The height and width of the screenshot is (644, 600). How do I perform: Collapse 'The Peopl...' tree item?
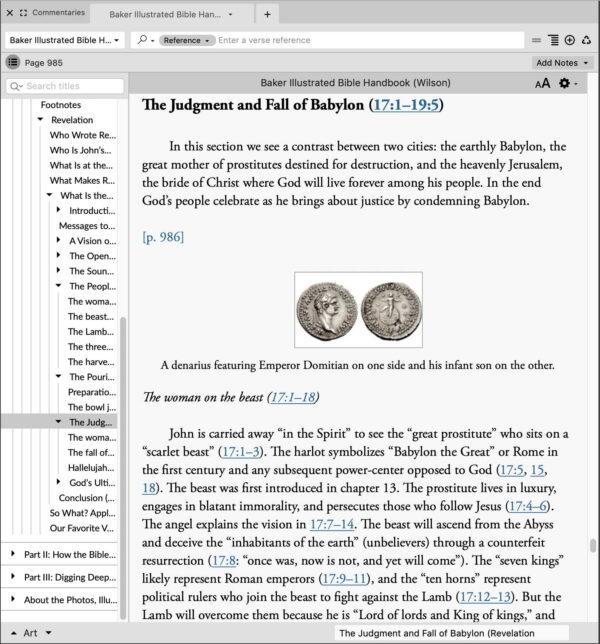tap(58, 286)
